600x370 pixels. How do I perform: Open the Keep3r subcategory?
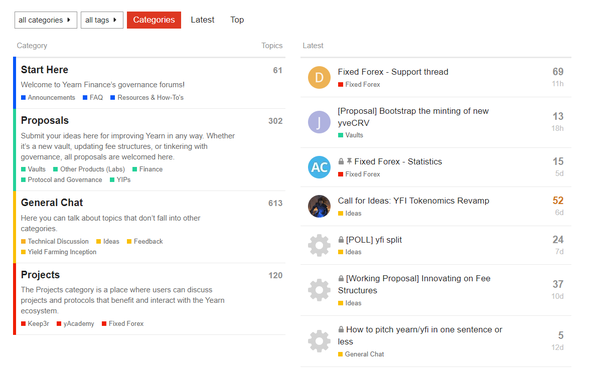tap(35, 324)
